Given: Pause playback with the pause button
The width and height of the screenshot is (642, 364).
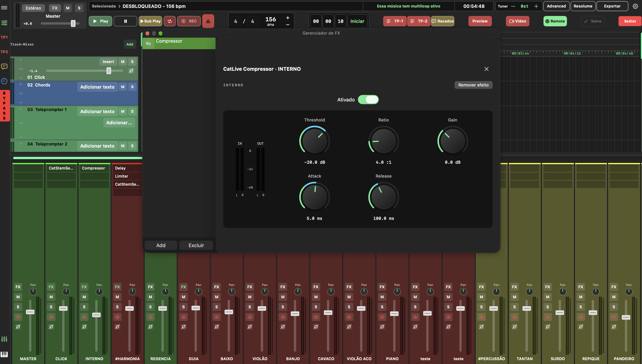Looking at the screenshot, I should click(125, 21).
